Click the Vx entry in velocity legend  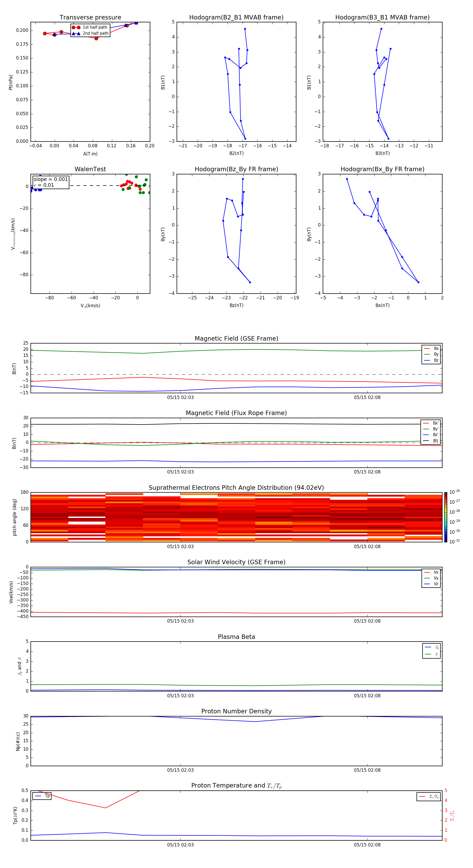tap(431, 573)
